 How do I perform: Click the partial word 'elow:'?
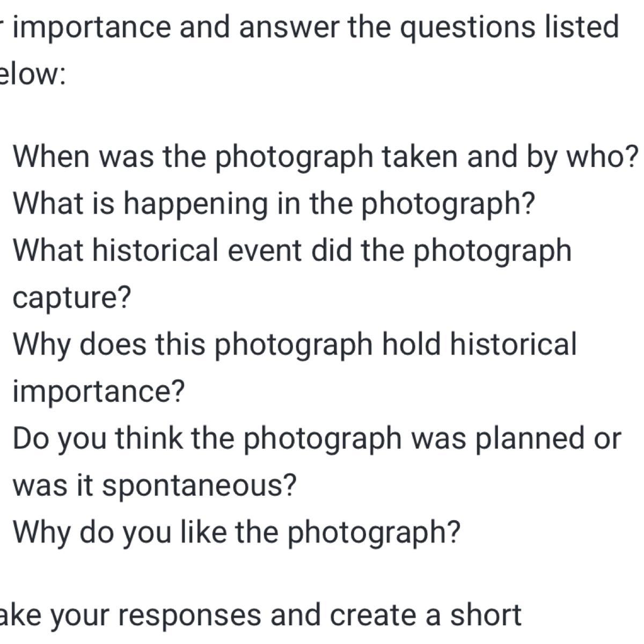[x=32, y=75]
